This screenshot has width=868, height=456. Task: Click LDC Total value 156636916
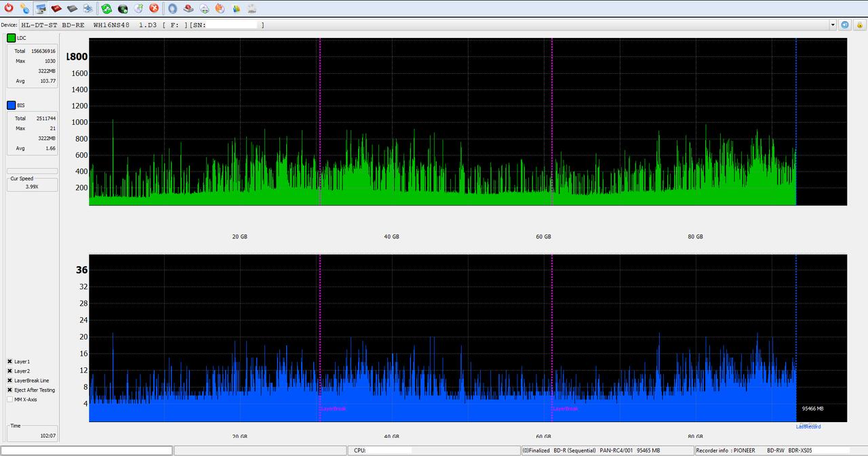[43, 51]
